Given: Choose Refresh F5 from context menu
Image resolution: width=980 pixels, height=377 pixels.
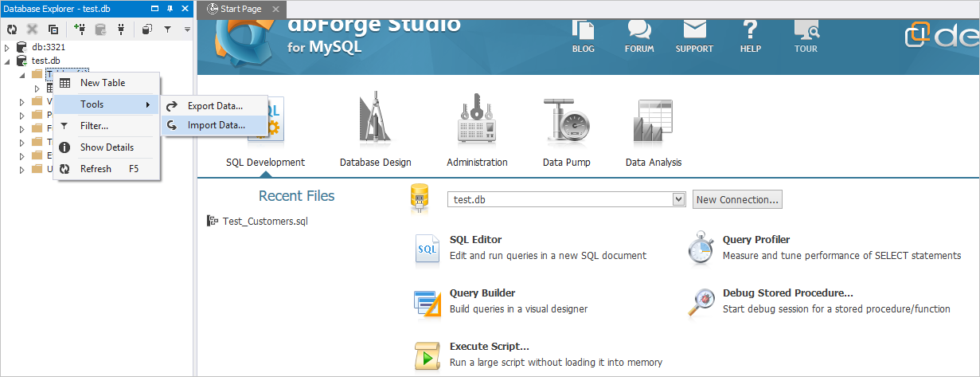Looking at the screenshot, I should click(107, 169).
